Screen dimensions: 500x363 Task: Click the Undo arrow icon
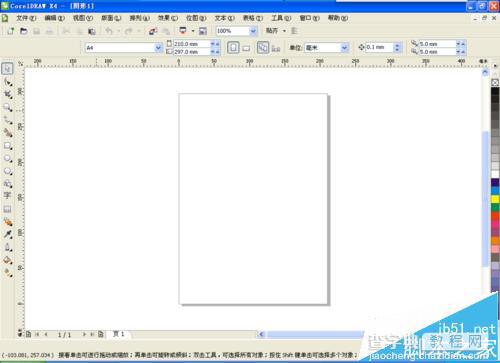click(109, 31)
